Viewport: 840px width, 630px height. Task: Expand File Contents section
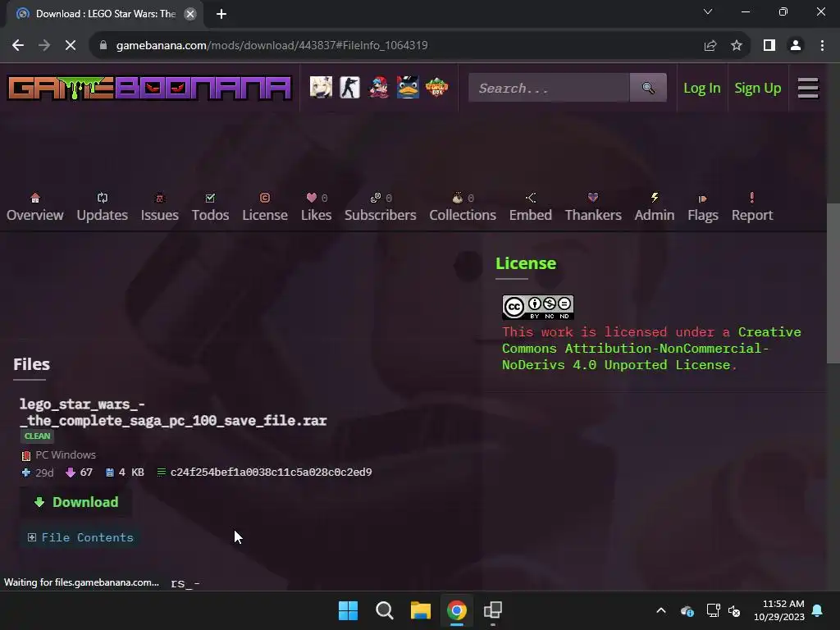click(80, 537)
